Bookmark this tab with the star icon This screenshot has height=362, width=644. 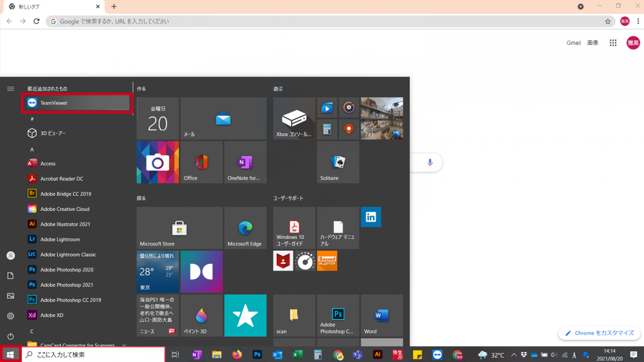tap(608, 22)
